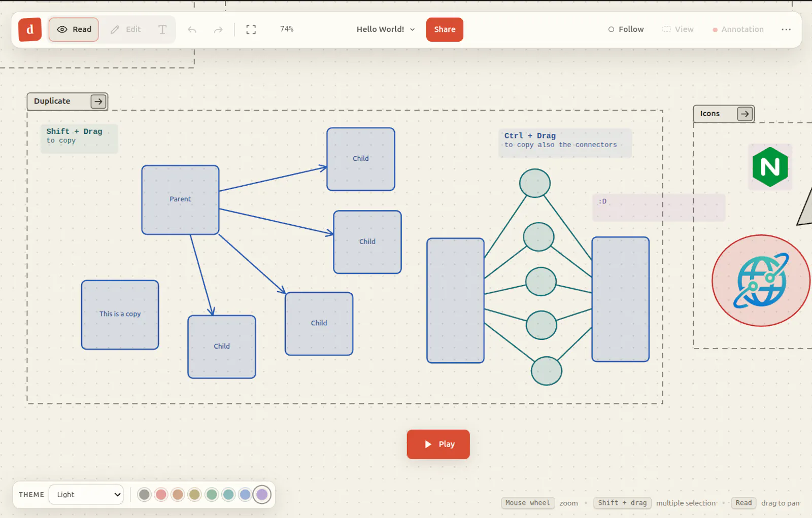
Task: Select the Duplicate frame label
Action: (52, 101)
